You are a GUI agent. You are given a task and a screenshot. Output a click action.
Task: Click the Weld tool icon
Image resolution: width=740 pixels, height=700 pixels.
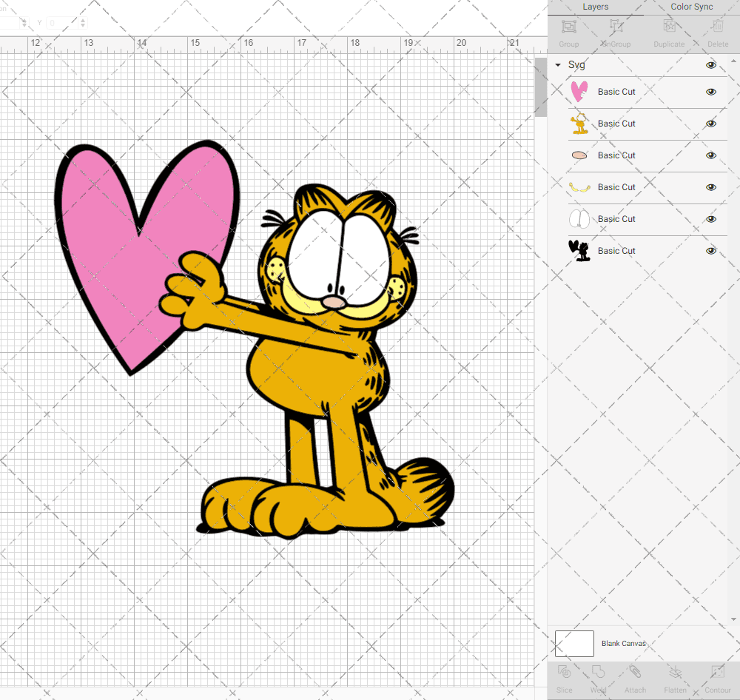(598, 672)
